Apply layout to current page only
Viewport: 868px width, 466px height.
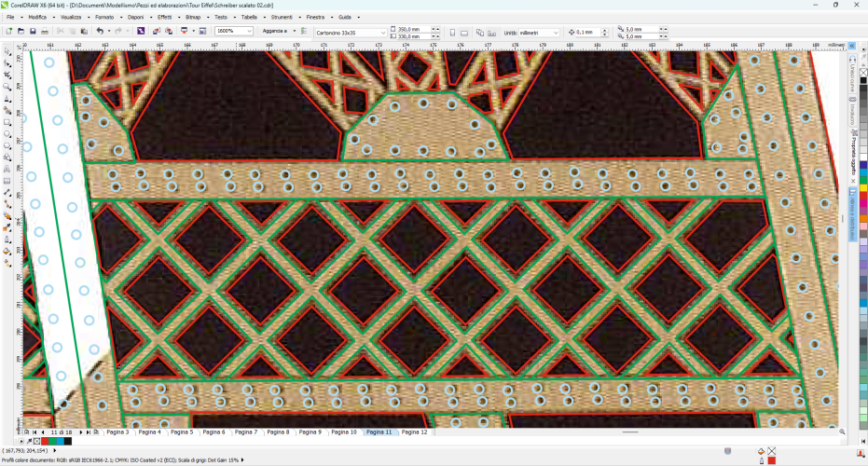[491, 33]
